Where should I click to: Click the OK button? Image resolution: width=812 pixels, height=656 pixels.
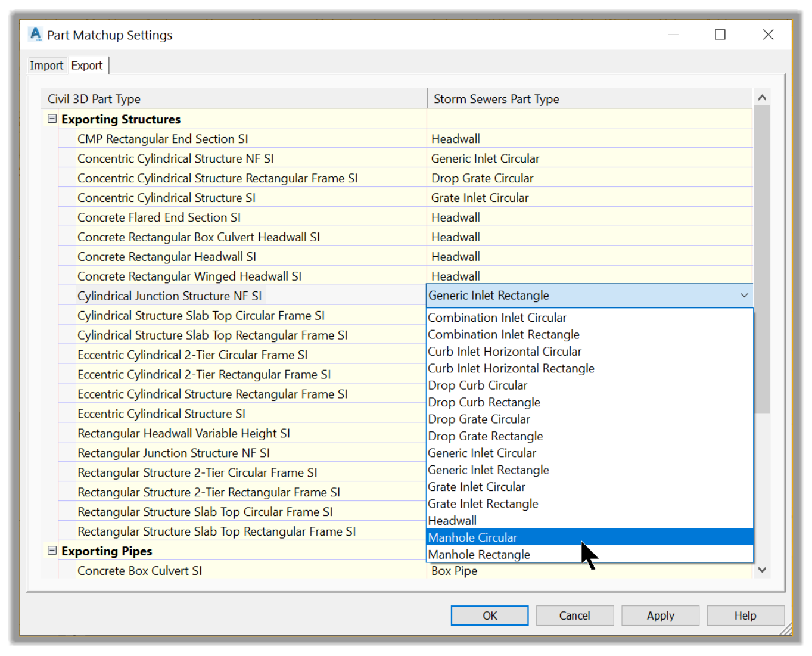pos(490,615)
